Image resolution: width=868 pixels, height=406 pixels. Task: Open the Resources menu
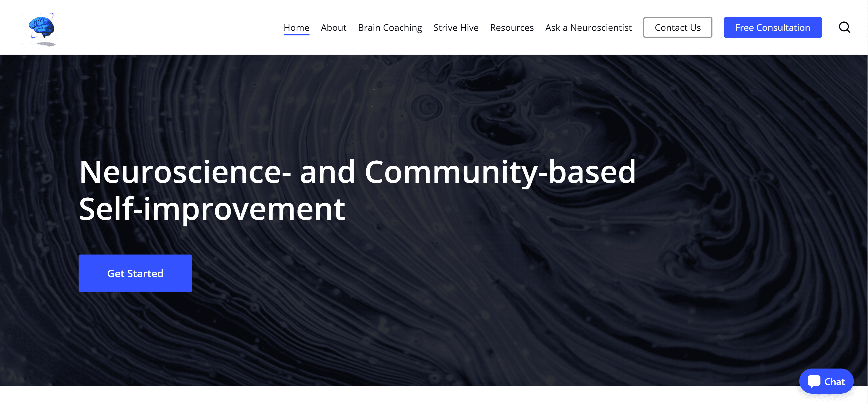coord(511,28)
